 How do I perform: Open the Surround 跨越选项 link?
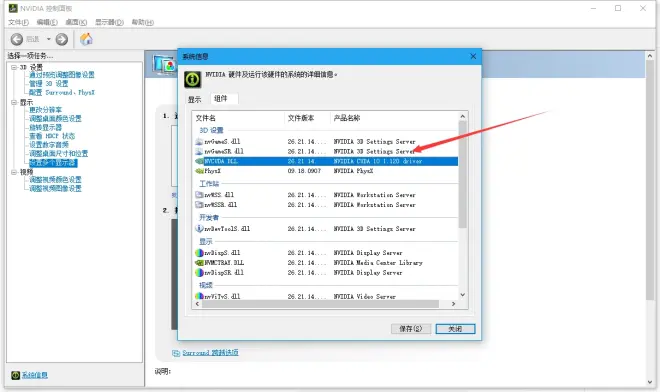click(210, 353)
